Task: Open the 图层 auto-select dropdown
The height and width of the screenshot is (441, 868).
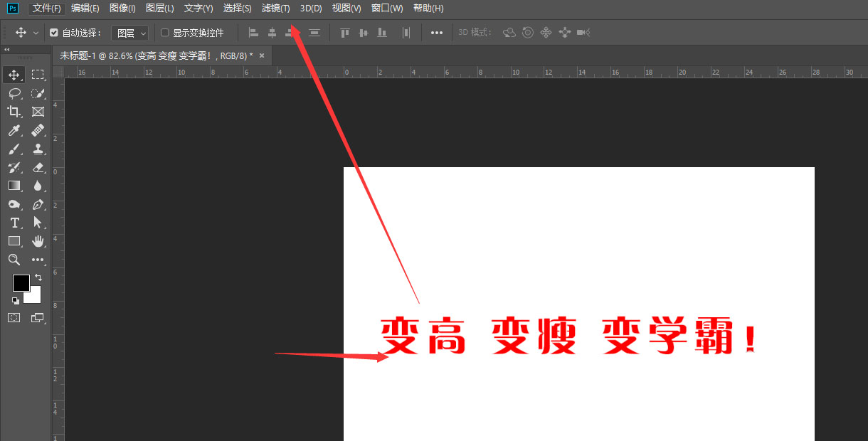Action: coord(130,32)
